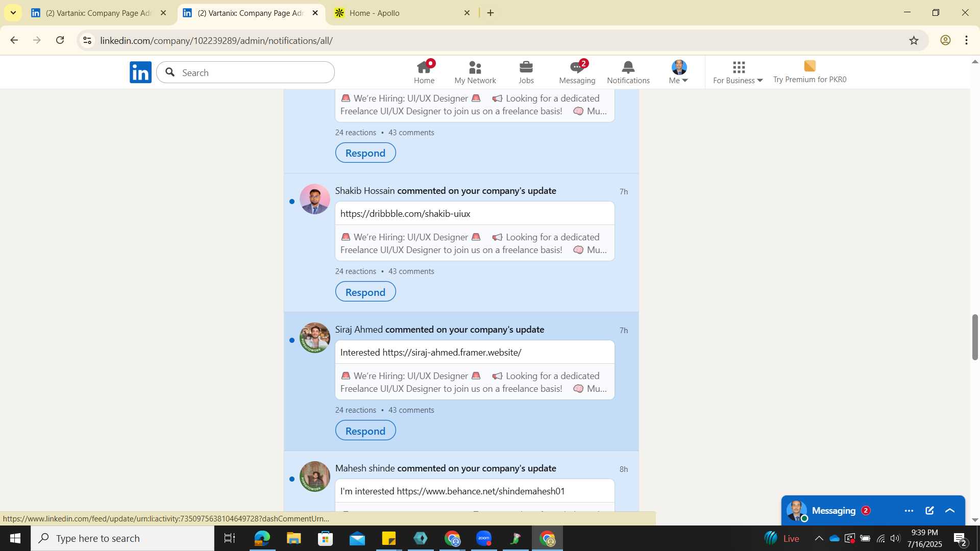The width and height of the screenshot is (980, 551).
Task: Go to the LinkedIn Home icon
Action: pyautogui.click(x=424, y=72)
